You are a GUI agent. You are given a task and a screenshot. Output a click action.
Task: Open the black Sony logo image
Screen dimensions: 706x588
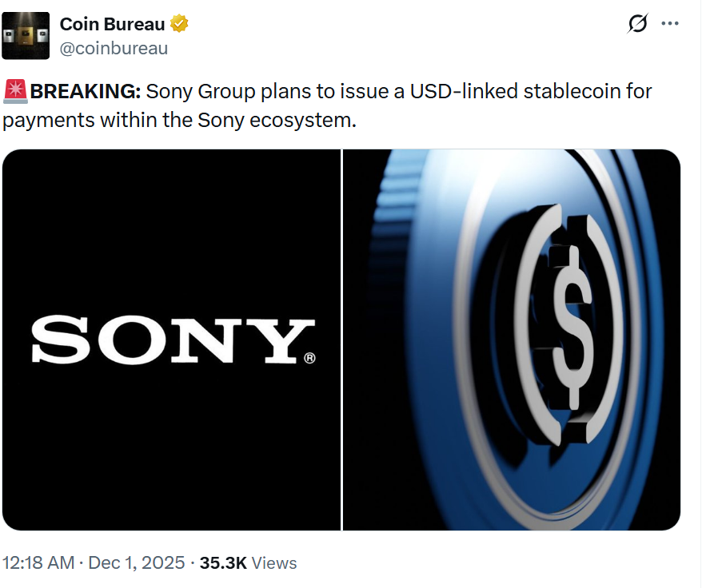pos(171,240)
